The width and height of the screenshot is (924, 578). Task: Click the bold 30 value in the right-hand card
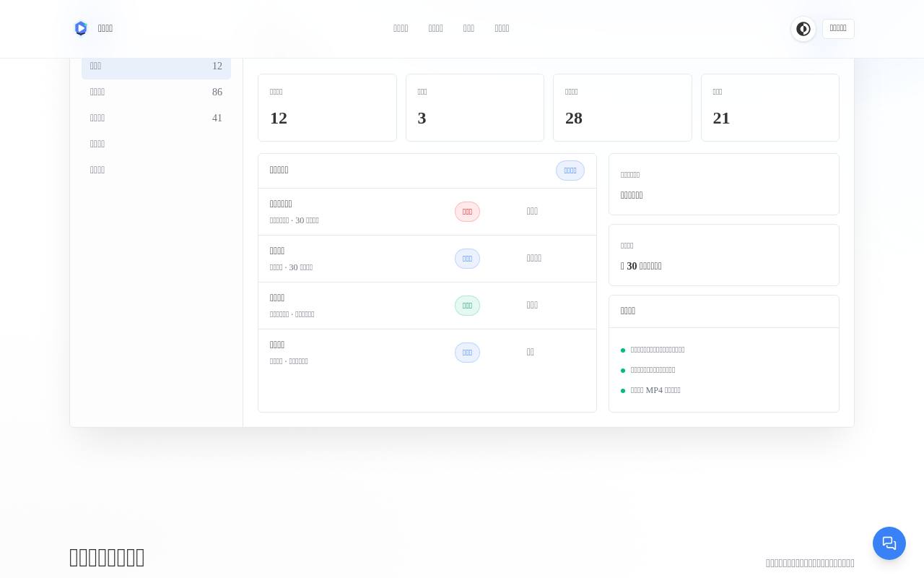point(632,266)
